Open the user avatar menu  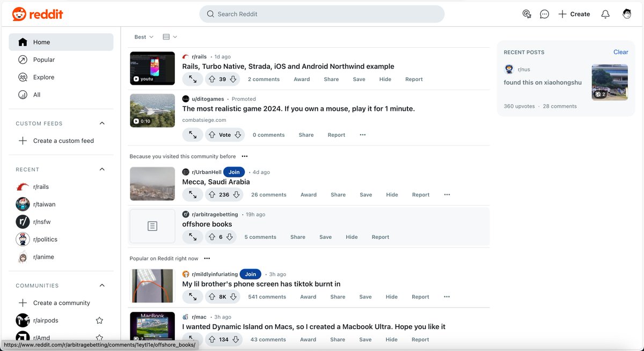(627, 14)
